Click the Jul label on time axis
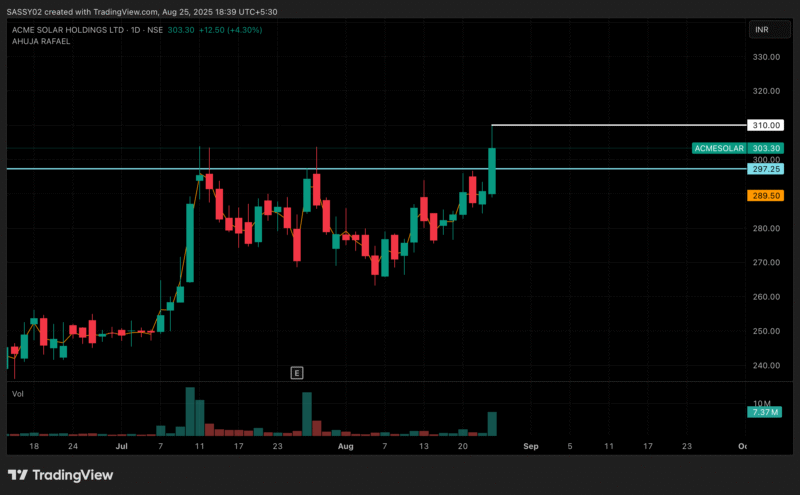The height and width of the screenshot is (495, 800). coord(122,446)
